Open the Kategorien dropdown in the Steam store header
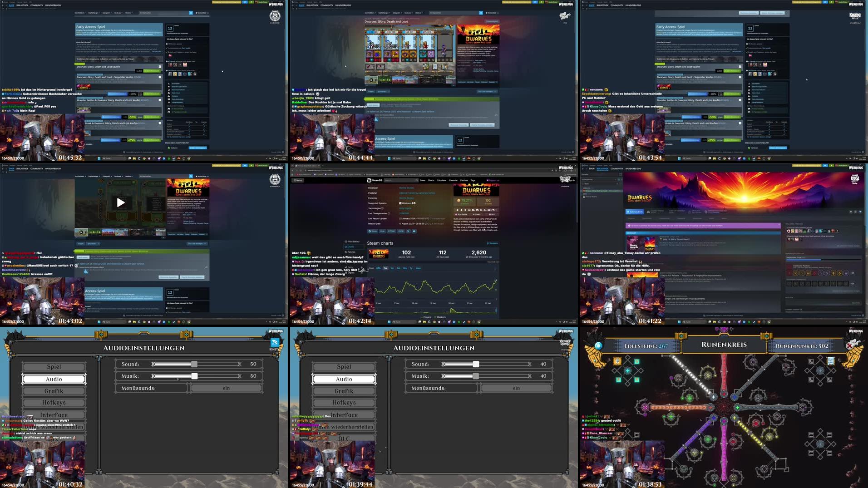868x488 pixels. (107, 13)
